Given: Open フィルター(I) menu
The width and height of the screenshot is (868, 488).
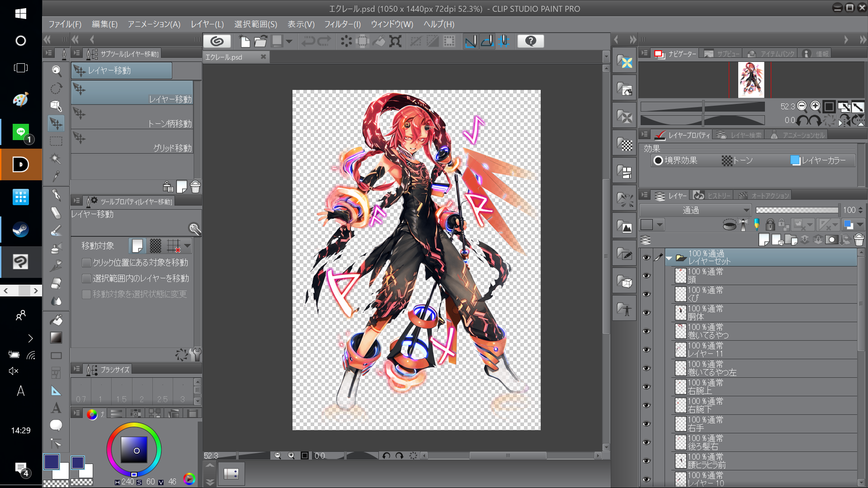Looking at the screenshot, I should tap(342, 24).
